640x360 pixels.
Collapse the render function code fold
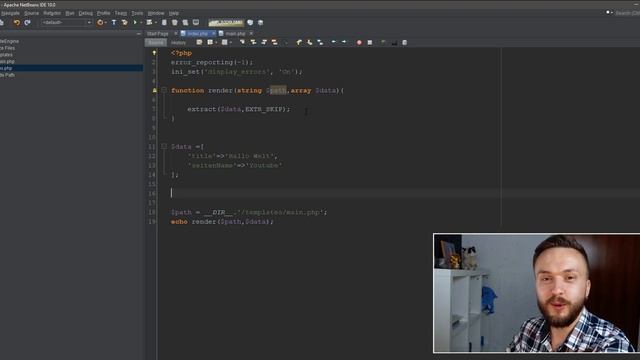coord(164,90)
